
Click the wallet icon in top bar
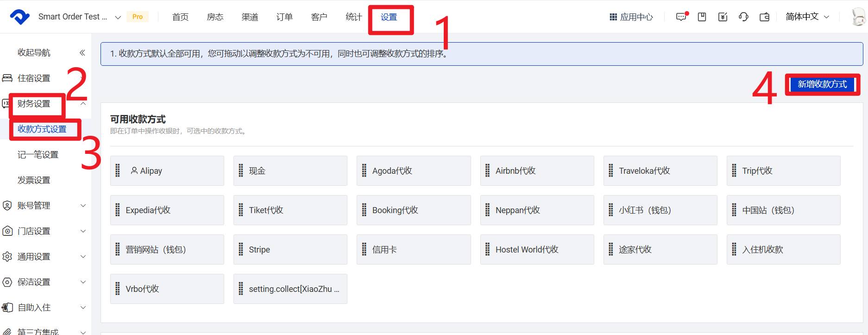pyautogui.click(x=764, y=17)
